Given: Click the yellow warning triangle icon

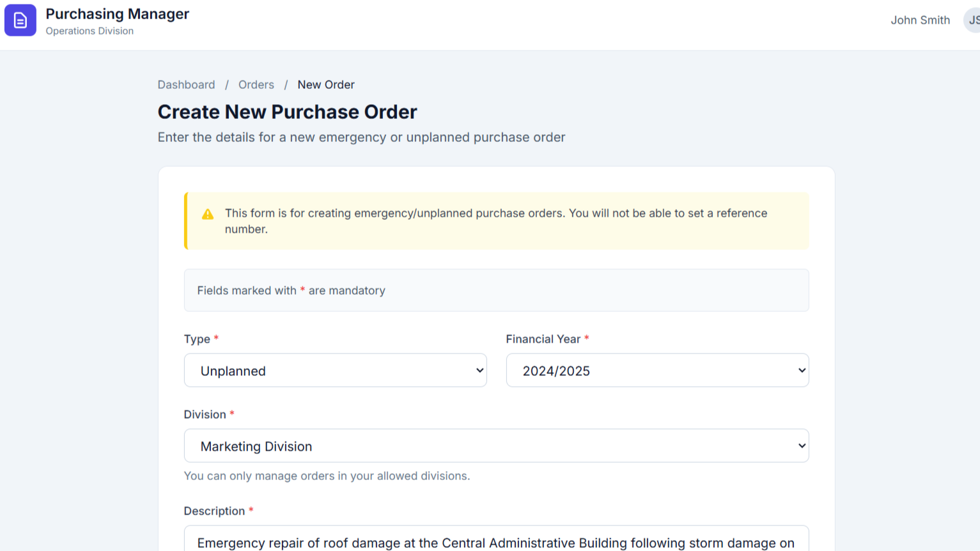Looking at the screenshot, I should point(208,214).
